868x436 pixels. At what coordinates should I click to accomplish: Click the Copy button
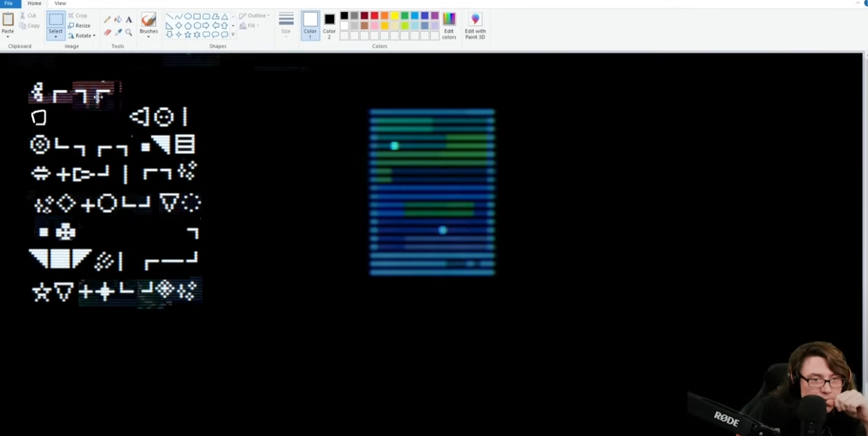click(29, 26)
